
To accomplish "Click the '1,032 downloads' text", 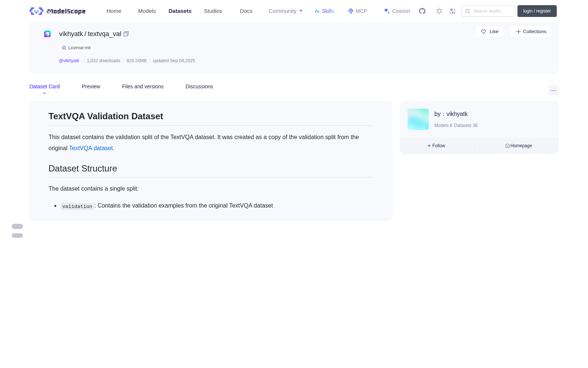I will coord(104,61).
